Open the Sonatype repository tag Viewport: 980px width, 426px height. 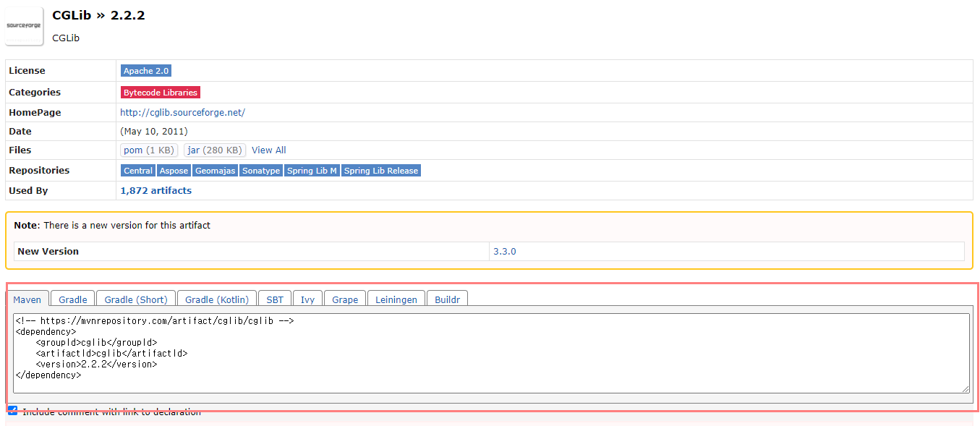point(261,171)
